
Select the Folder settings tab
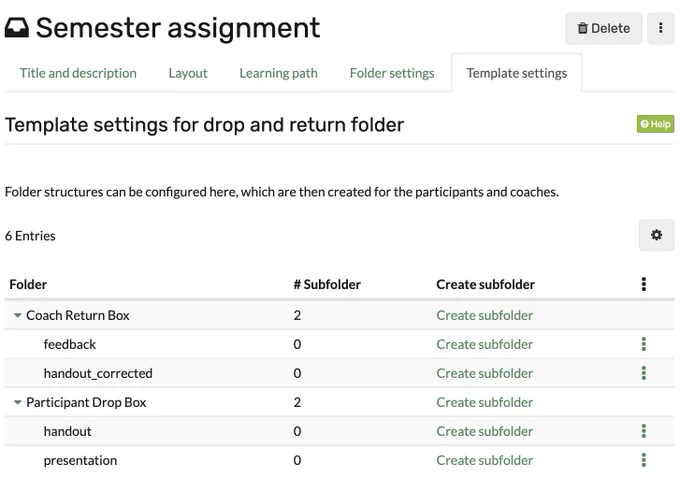(392, 73)
